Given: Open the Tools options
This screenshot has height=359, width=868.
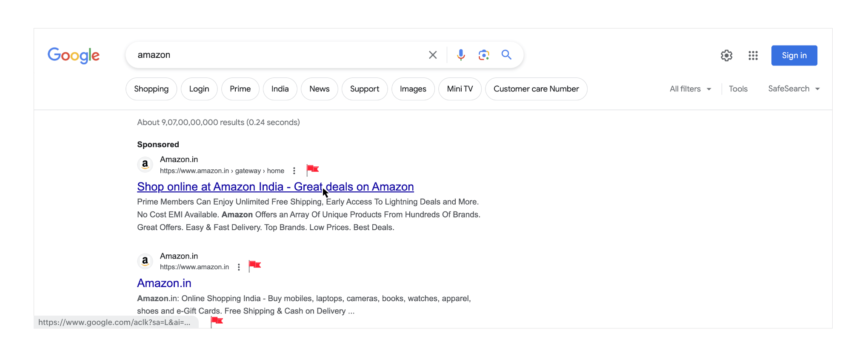Looking at the screenshot, I should pos(738,89).
